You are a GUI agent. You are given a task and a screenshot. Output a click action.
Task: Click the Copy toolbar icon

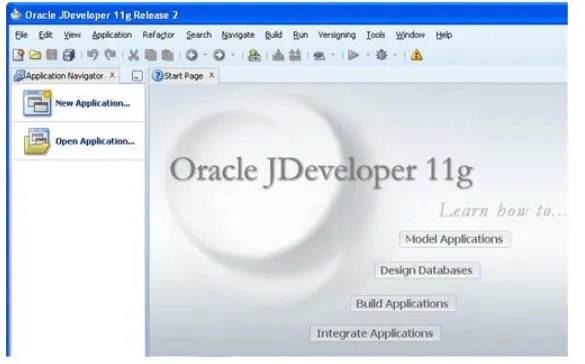point(150,55)
